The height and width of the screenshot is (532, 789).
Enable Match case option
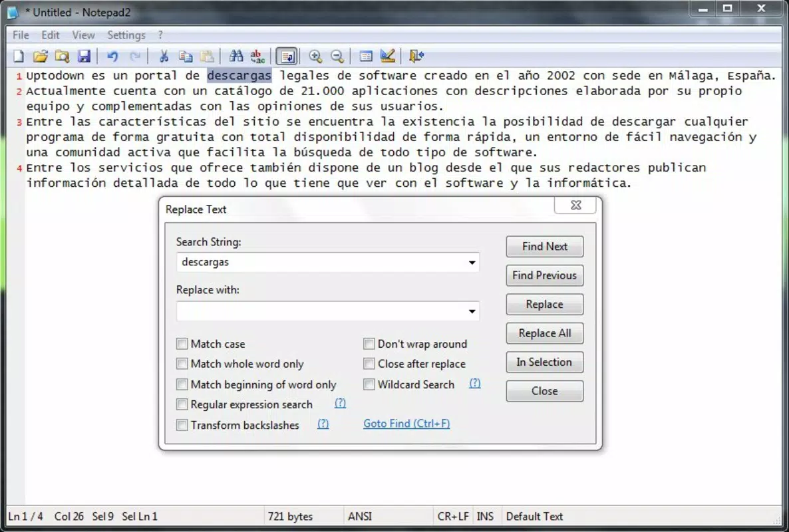coord(182,344)
